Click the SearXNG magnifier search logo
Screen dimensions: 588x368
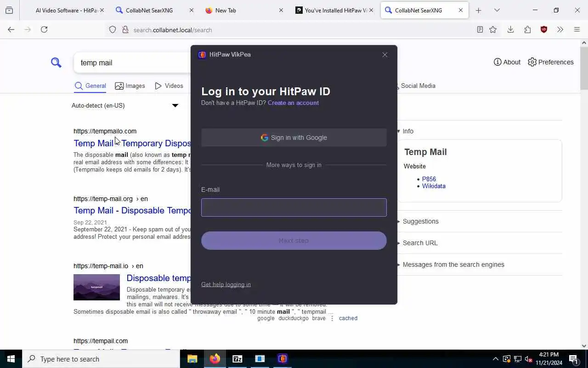pos(56,62)
